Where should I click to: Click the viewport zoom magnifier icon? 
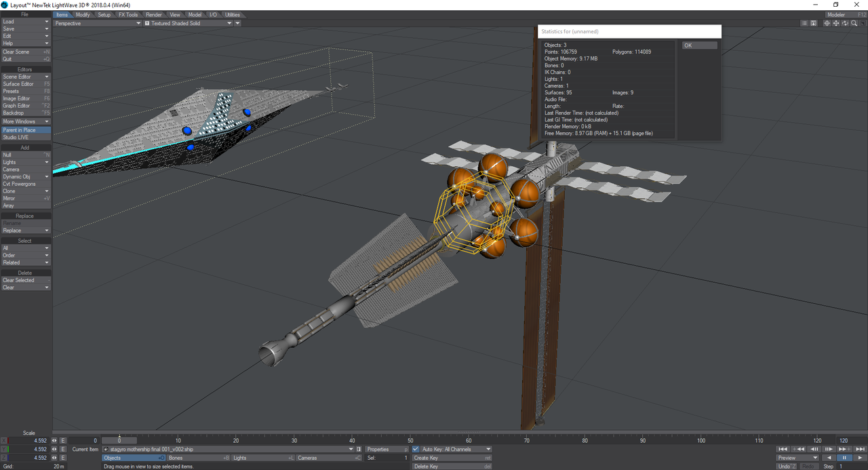pos(854,23)
